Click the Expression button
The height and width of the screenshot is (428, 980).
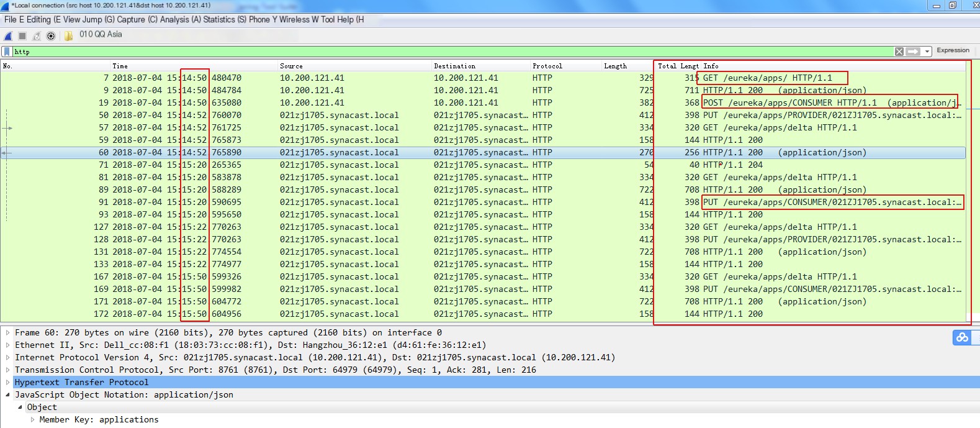[x=953, y=50]
